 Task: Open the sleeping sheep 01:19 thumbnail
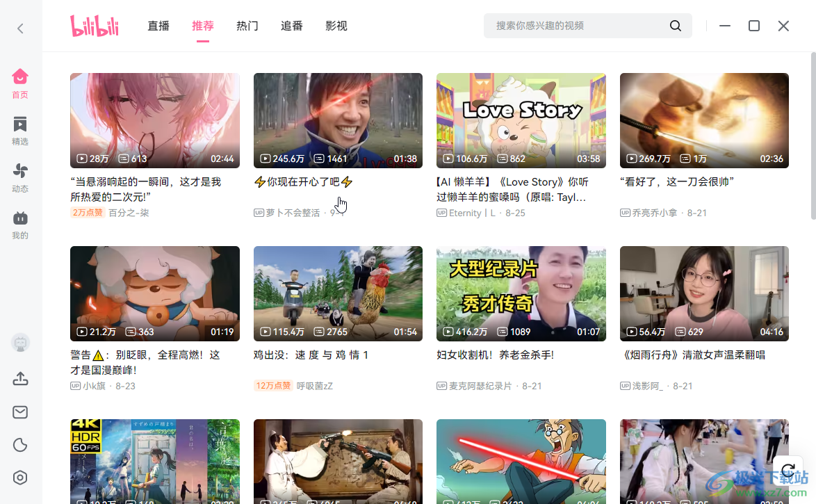(155, 293)
